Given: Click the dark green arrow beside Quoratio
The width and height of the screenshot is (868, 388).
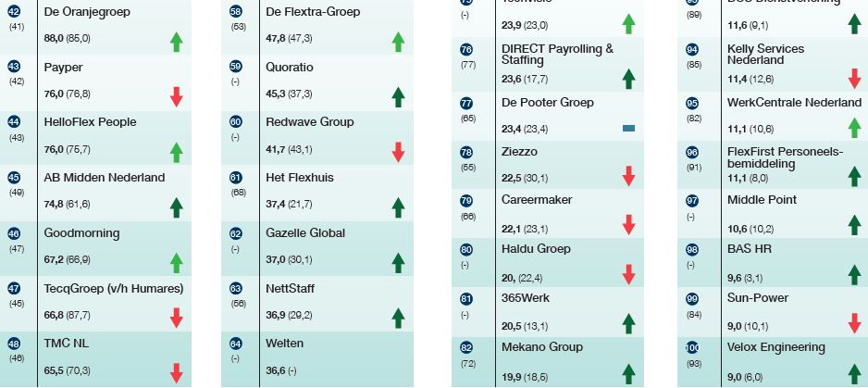Looking at the screenshot, I should point(398,96).
